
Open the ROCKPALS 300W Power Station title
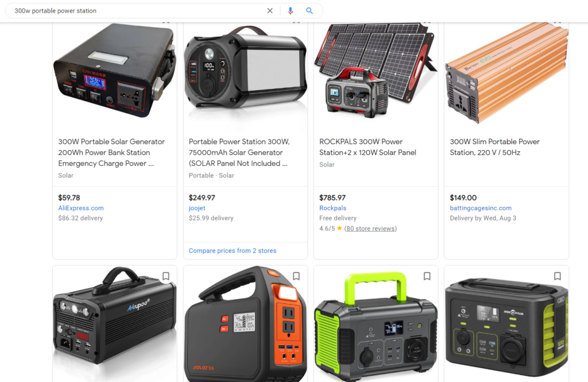click(367, 147)
